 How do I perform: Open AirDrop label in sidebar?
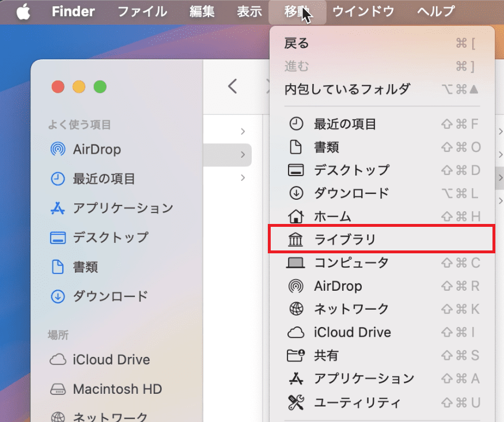point(97,149)
